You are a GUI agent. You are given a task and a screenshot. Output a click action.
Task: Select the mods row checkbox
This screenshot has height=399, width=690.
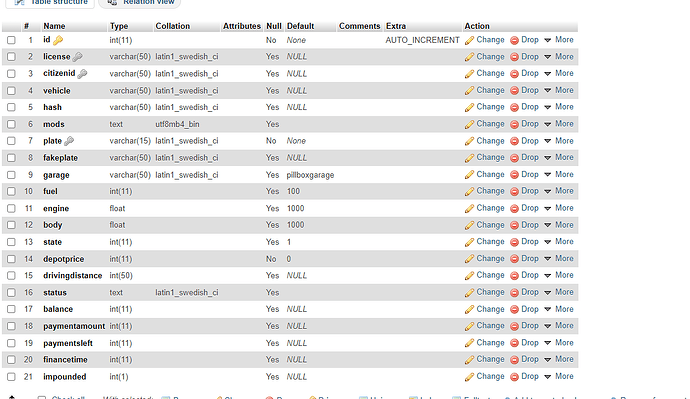point(11,124)
